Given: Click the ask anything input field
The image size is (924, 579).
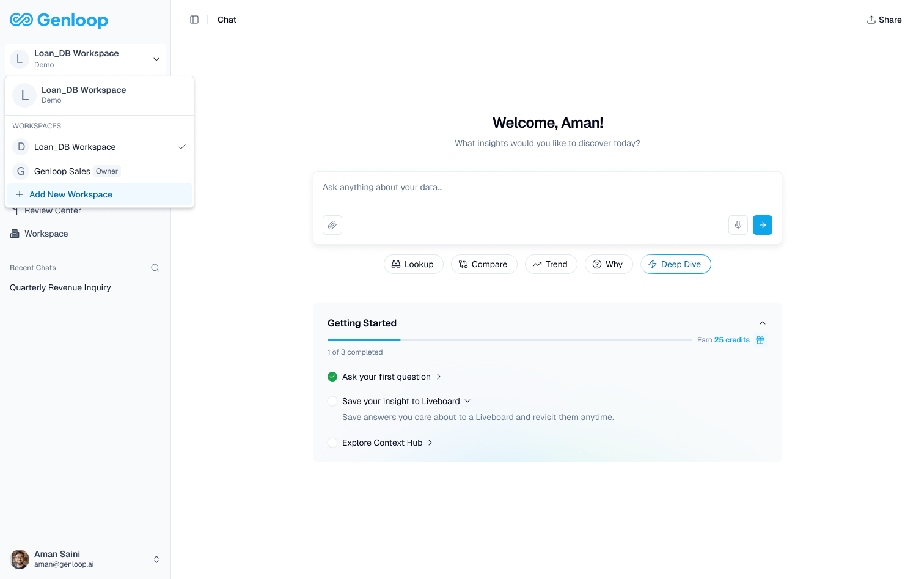Looking at the screenshot, I should click(547, 188).
